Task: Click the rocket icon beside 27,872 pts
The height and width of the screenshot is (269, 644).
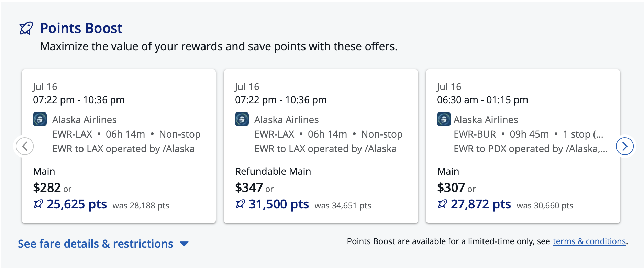Action: [x=442, y=204]
